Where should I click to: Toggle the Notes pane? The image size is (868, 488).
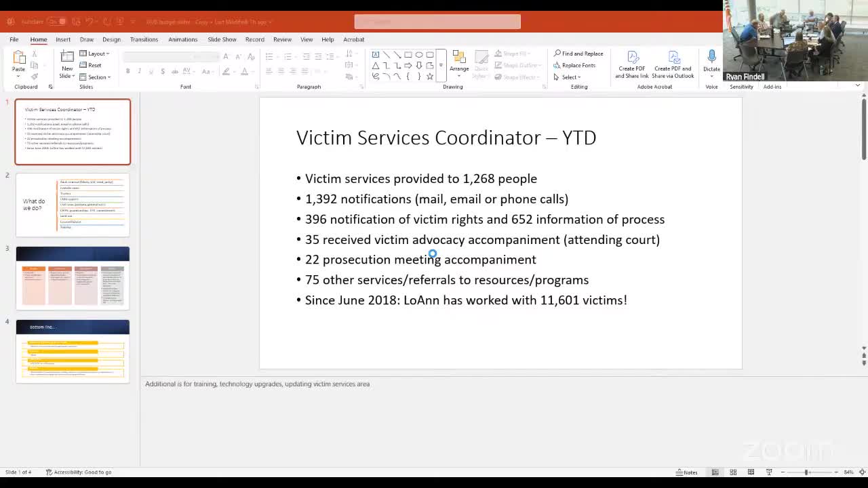(x=687, y=472)
